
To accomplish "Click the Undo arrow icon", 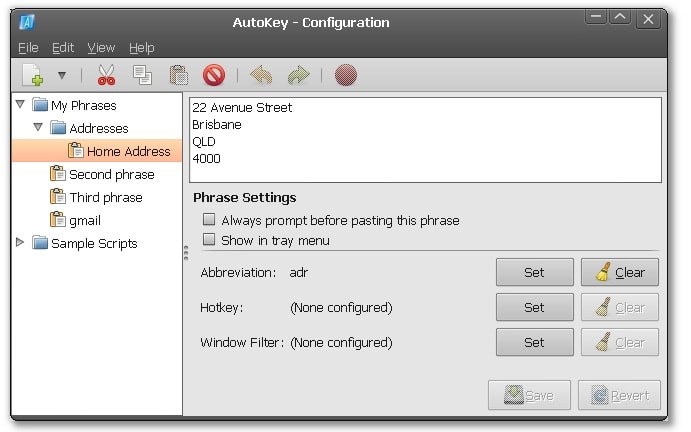I will point(261,75).
